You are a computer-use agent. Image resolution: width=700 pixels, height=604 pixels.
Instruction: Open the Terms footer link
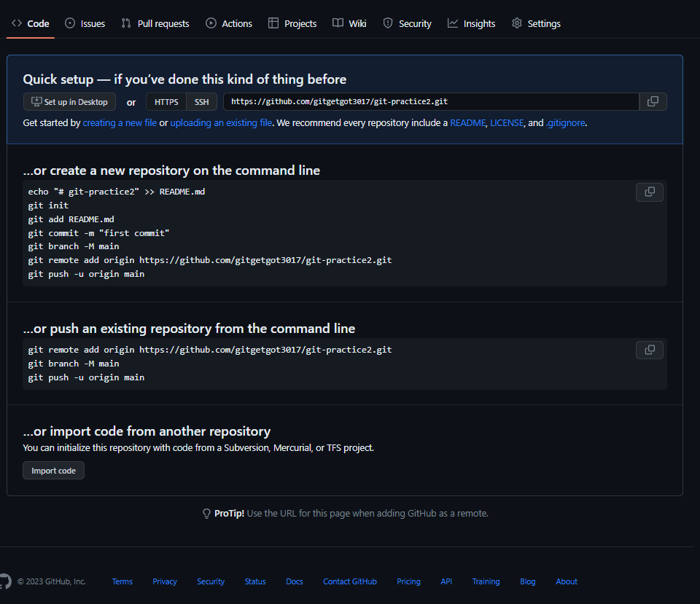coord(122,581)
